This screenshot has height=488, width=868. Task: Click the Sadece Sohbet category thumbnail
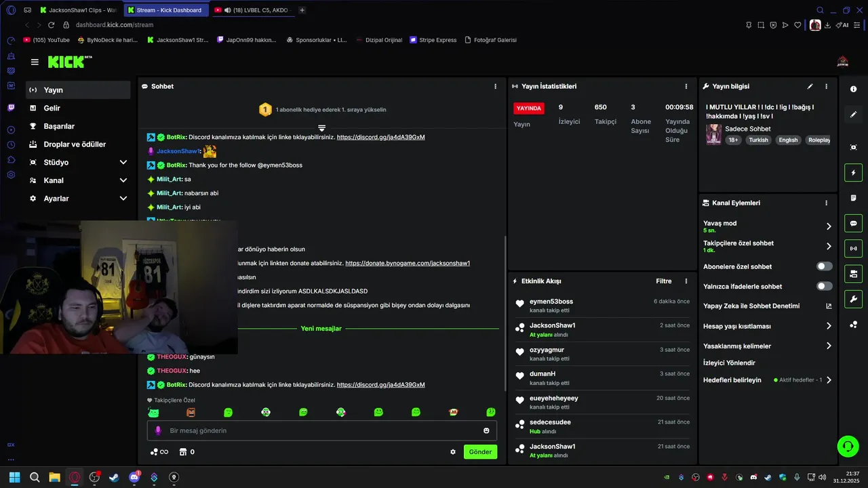(713, 134)
